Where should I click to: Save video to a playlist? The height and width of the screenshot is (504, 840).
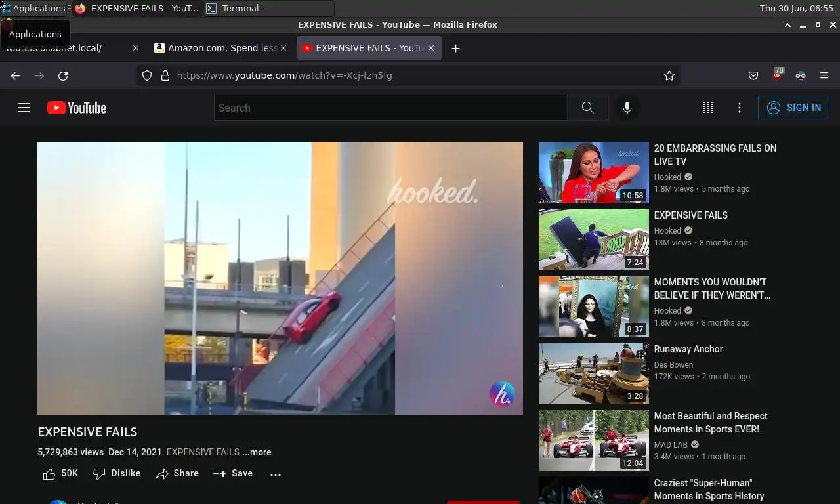[233, 473]
